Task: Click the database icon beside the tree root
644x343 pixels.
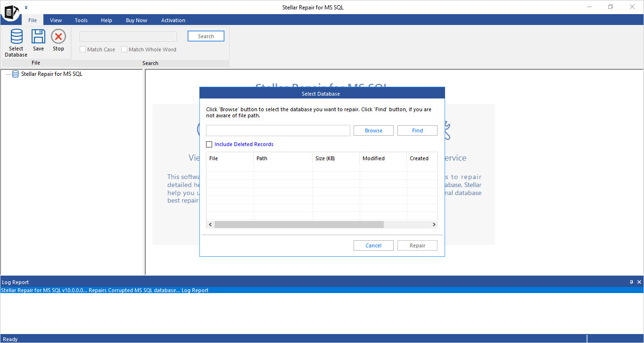Action: (15, 73)
